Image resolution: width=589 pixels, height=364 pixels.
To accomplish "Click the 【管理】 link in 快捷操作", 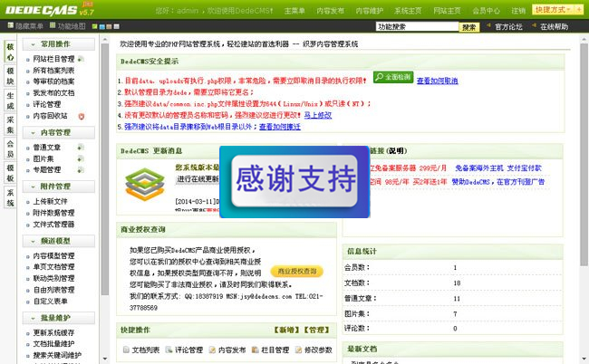I will click(316, 330).
